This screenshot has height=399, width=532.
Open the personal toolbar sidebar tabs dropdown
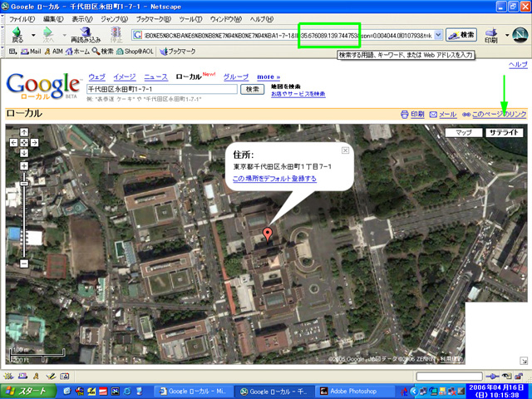click(12, 52)
